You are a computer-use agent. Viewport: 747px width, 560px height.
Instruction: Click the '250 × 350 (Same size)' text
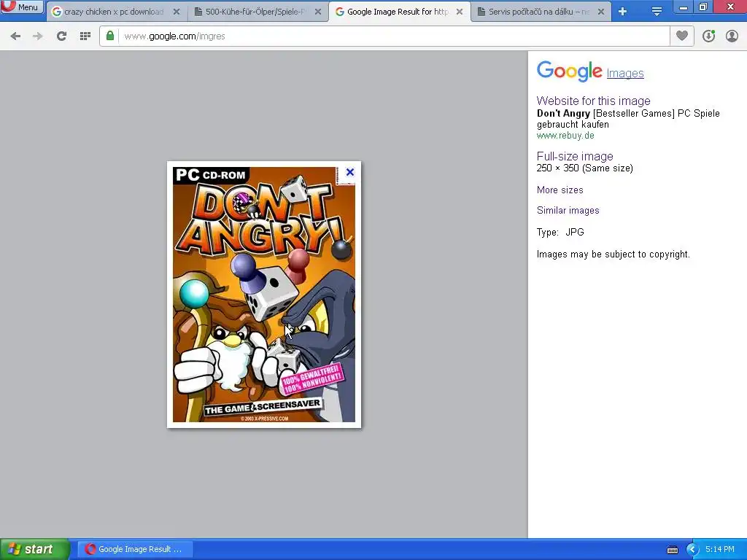click(x=584, y=168)
